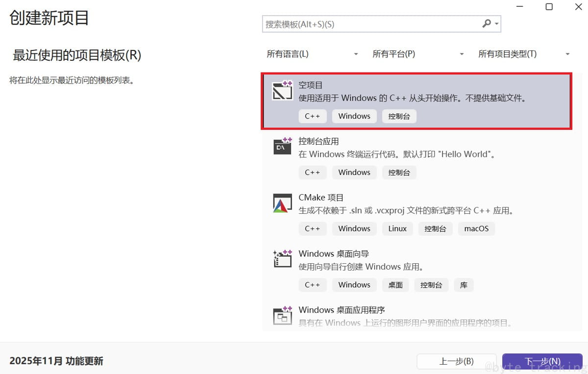Select the CMake 项目 template icon
The image size is (588, 374).
pyautogui.click(x=282, y=202)
